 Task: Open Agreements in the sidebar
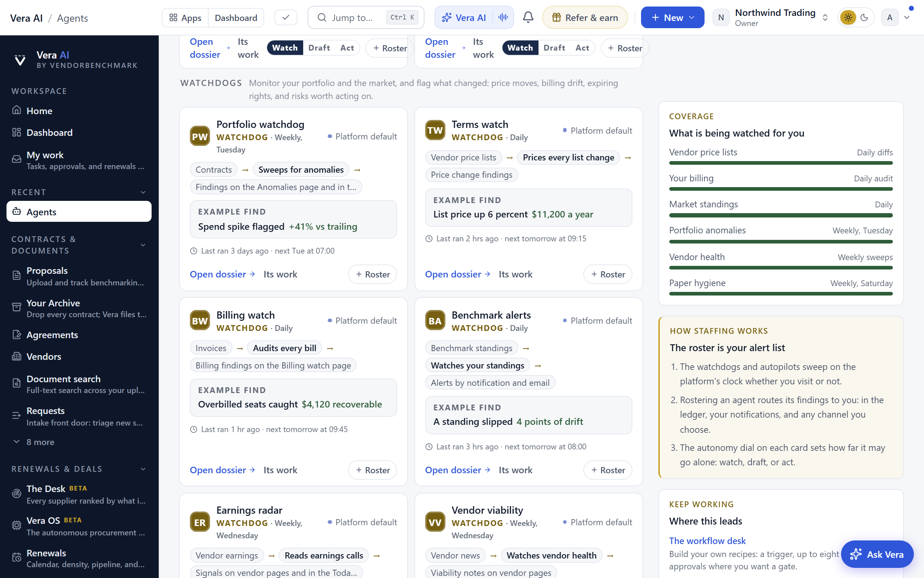click(x=79, y=335)
